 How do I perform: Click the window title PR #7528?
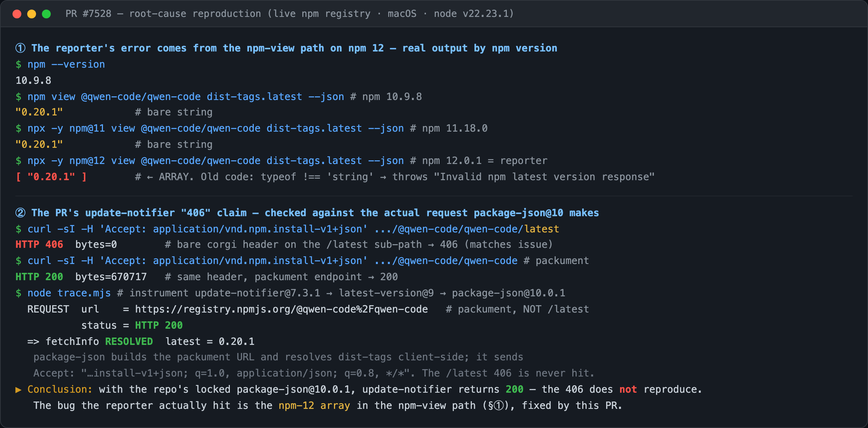click(88, 14)
